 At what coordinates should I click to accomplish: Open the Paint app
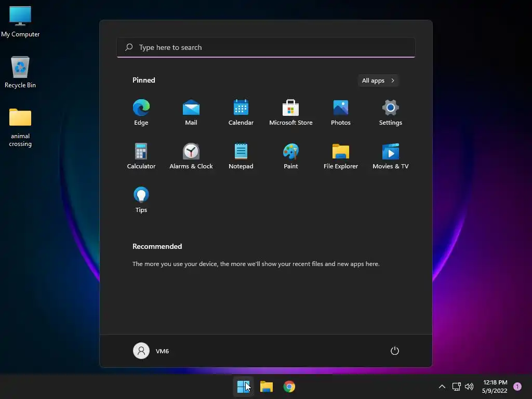291,156
